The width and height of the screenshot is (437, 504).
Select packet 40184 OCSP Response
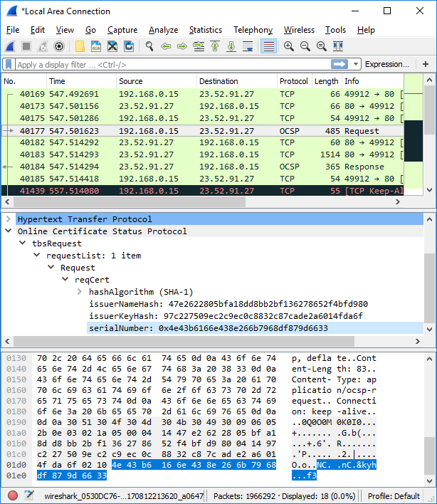(203, 167)
